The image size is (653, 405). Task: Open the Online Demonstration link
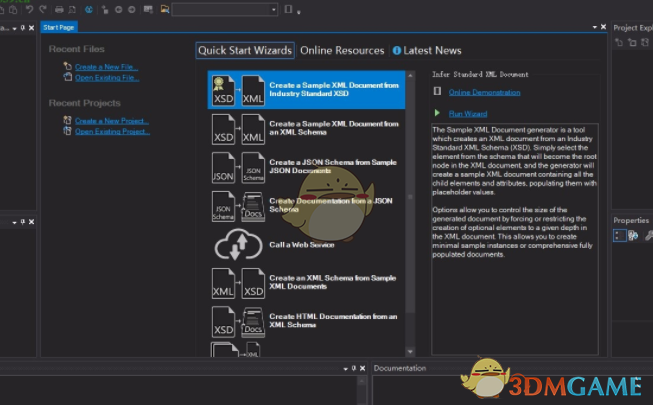[484, 92]
